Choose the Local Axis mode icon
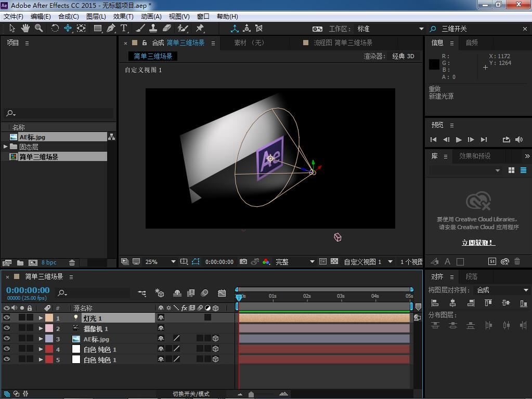The image size is (532, 399). click(235, 29)
